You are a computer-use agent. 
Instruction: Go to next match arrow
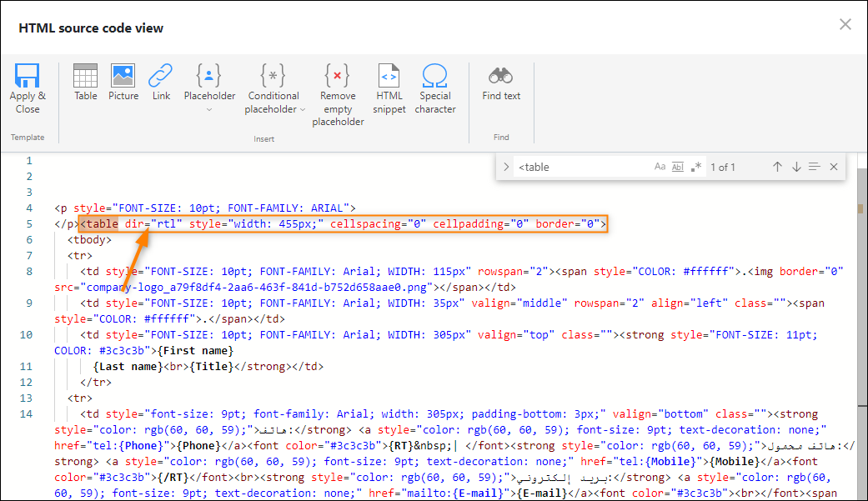pos(796,167)
